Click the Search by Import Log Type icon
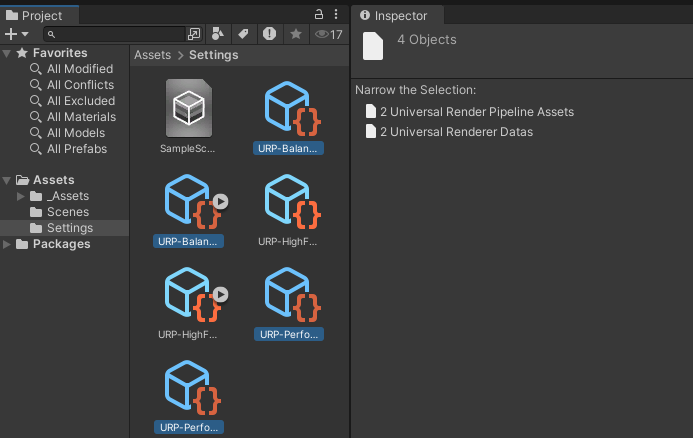 [269, 34]
